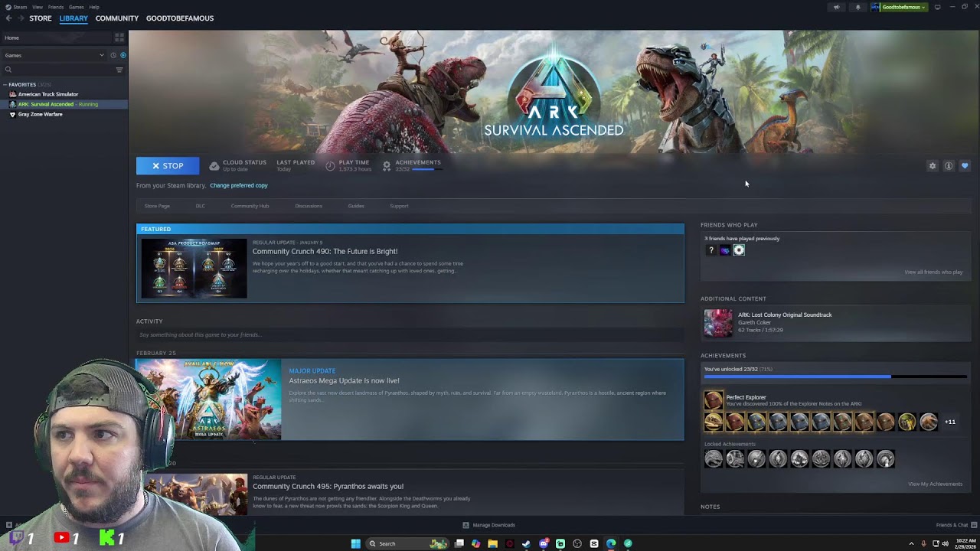Stop the running game
This screenshot has height=551, width=980.
point(168,165)
